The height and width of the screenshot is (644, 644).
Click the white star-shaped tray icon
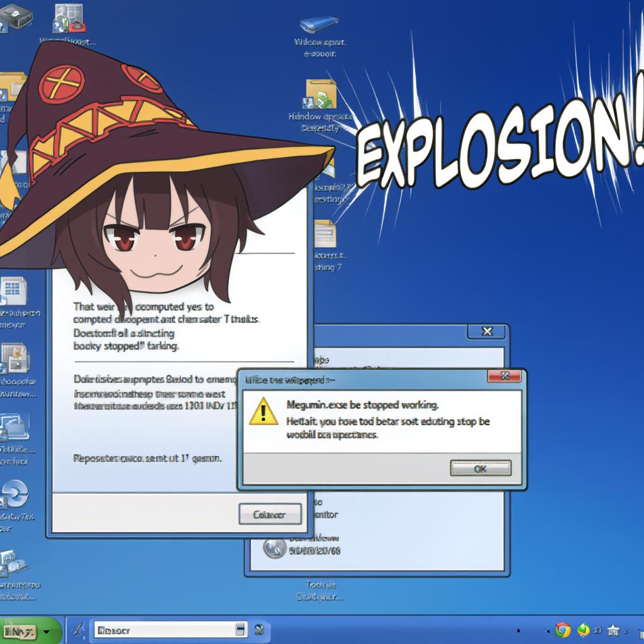(613, 630)
